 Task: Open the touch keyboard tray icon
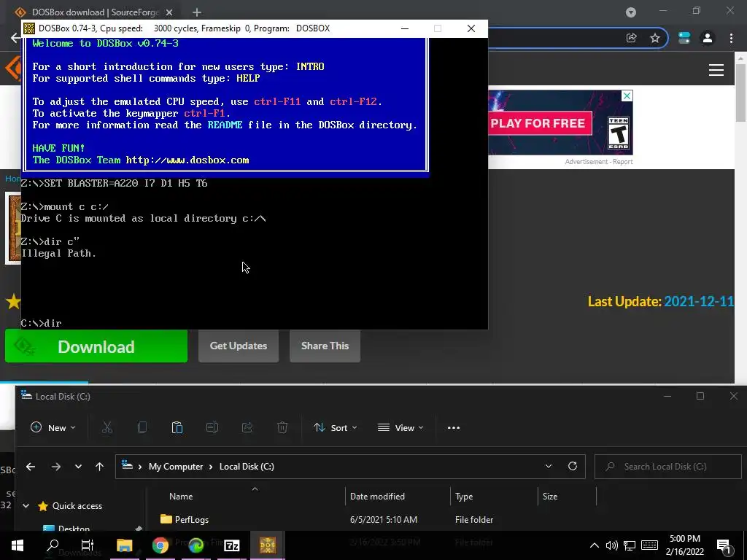coord(649,545)
